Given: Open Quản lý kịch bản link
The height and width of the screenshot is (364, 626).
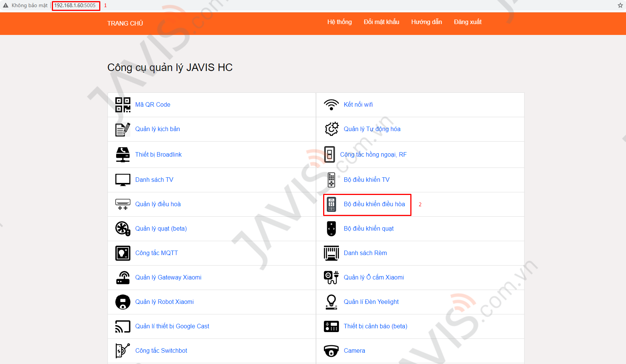Looking at the screenshot, I should (x=157, y=129).
